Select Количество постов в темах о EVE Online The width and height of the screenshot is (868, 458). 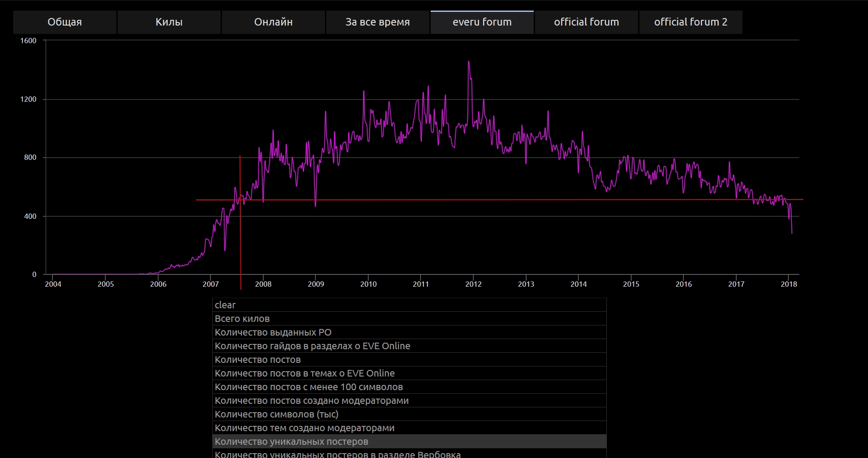pyautogui.click(x=410, y=373)
